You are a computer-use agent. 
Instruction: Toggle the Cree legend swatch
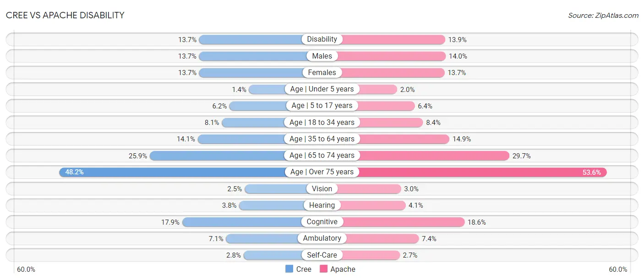289,269
